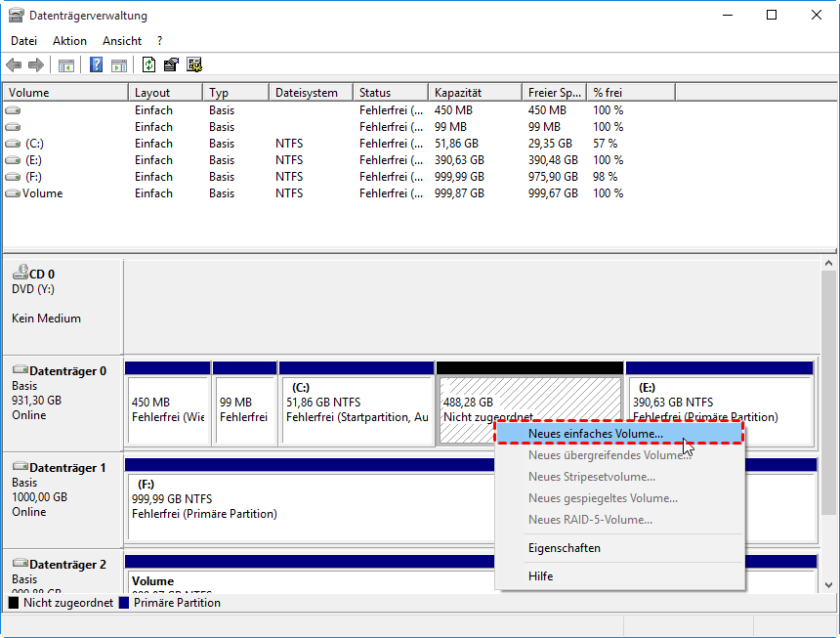Select the 450 MB partition block on Datenträger 0
The height and width of the screenshot is (638, 840).
[x=168, y=404]
